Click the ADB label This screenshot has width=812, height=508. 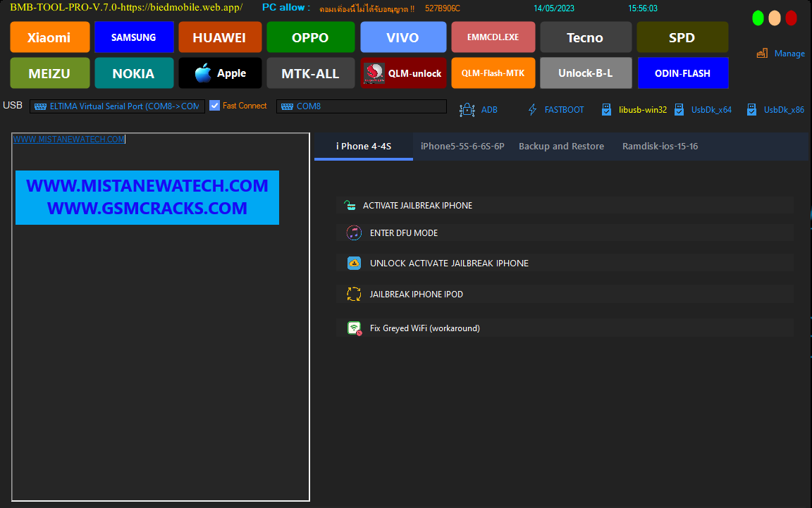point(489,110)
